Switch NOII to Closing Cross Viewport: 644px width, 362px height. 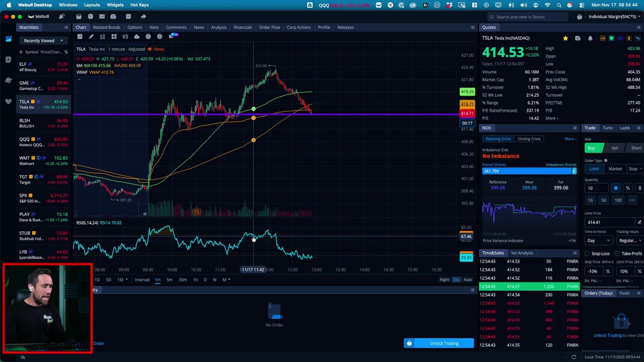pyautogui.click(x=529, y=139)
